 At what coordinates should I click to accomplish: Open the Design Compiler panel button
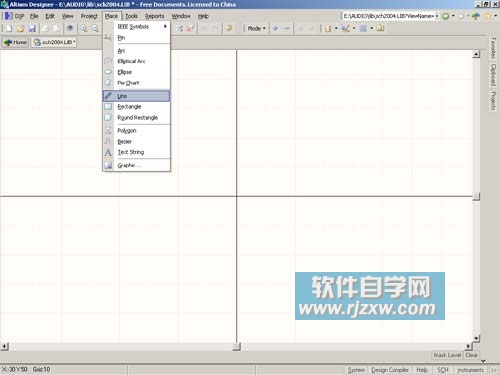pos(390,370)
